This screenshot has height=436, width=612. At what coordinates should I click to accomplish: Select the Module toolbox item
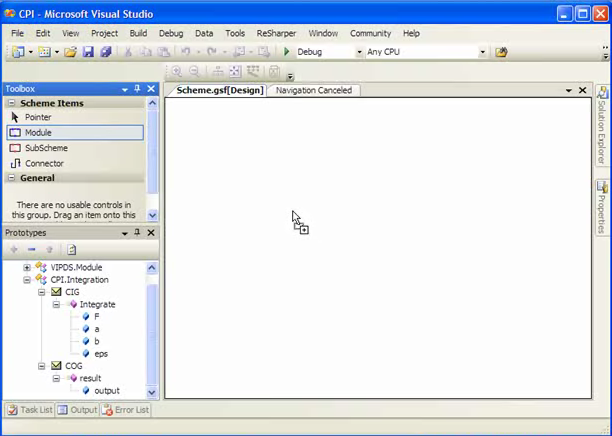tap(38, 132)
